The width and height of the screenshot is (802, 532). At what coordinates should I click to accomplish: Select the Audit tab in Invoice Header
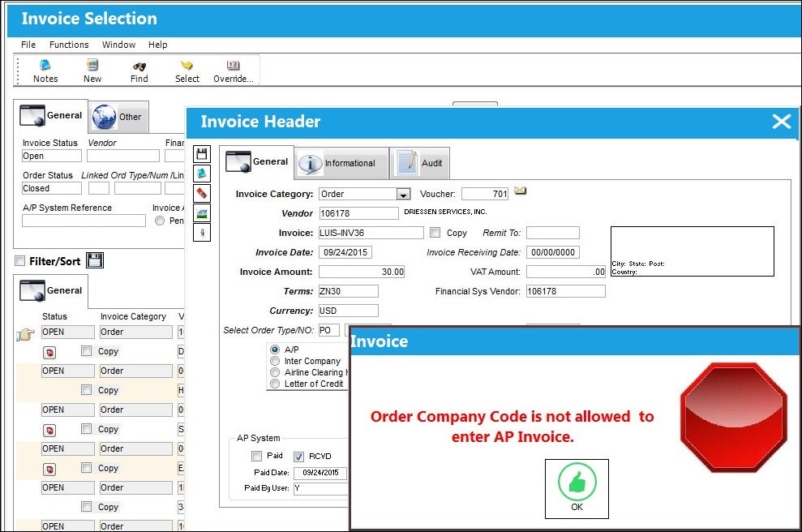pos(420,163)
